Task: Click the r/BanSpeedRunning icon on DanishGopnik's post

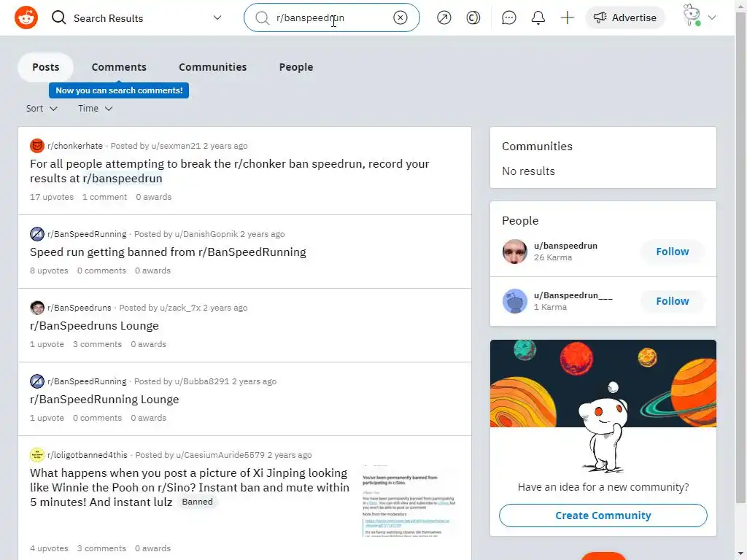Action: [x=37, y=234]
